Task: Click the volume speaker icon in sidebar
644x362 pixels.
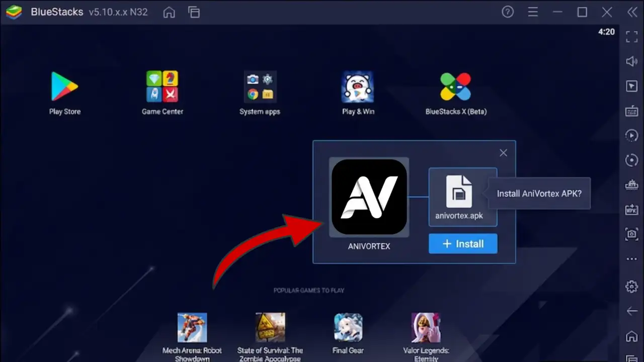Action: (x=631, y=61)
